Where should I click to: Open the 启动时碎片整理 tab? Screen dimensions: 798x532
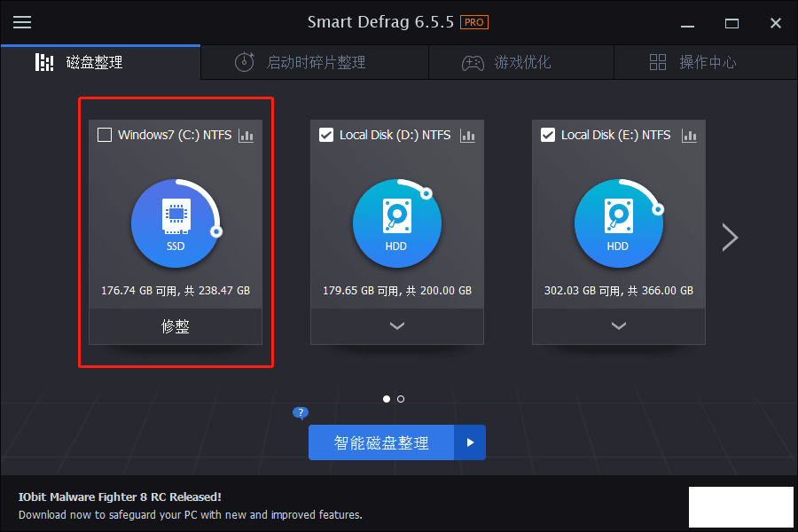pyautogui.click(x=315, y=62)
